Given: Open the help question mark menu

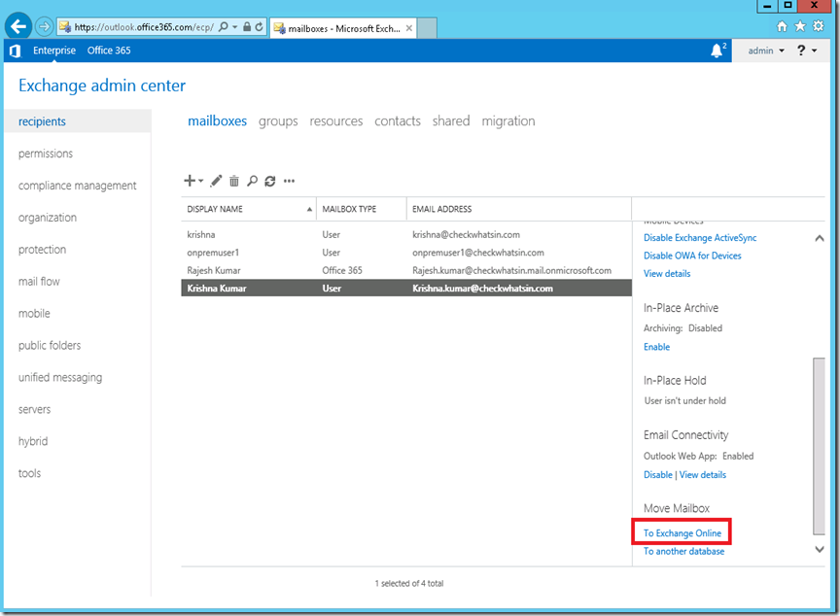Looking at the screenshot, I should [806, 51].
